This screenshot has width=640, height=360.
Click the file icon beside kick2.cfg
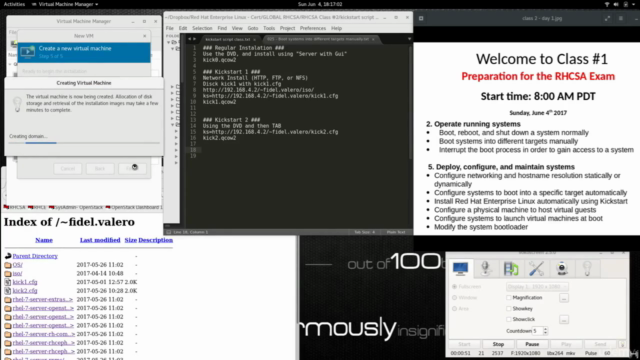click(x=8, y=291)
